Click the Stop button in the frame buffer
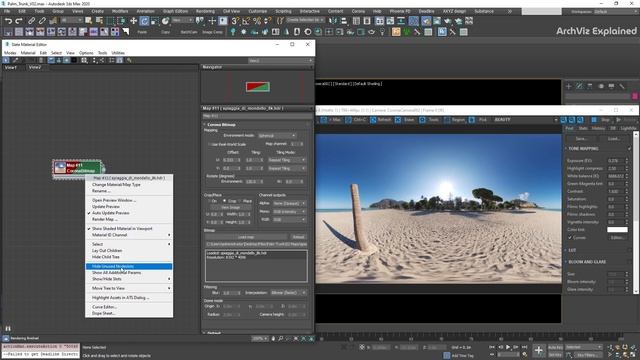The width and height of the screenshot is (640, 360). [602, 120]
